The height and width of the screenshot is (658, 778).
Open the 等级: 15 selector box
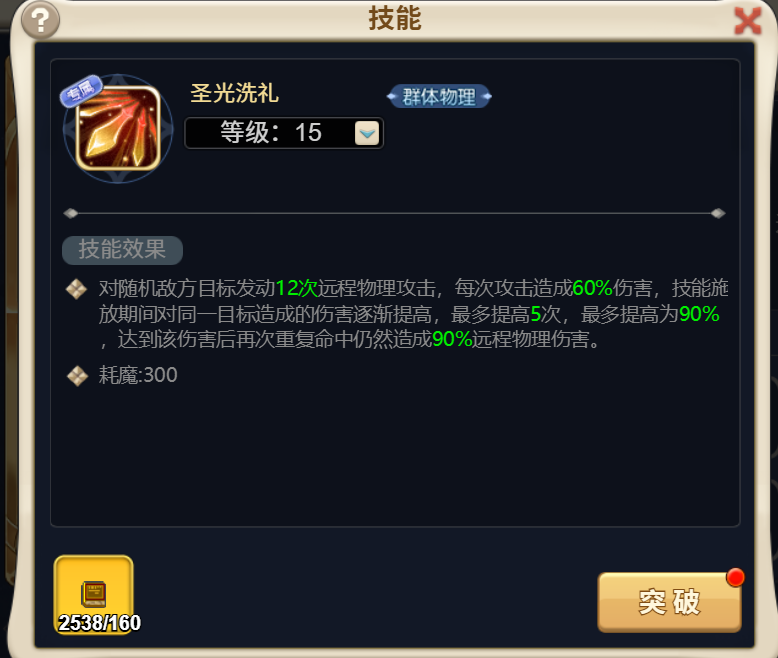pyautogui.click(x=284, y=133)
